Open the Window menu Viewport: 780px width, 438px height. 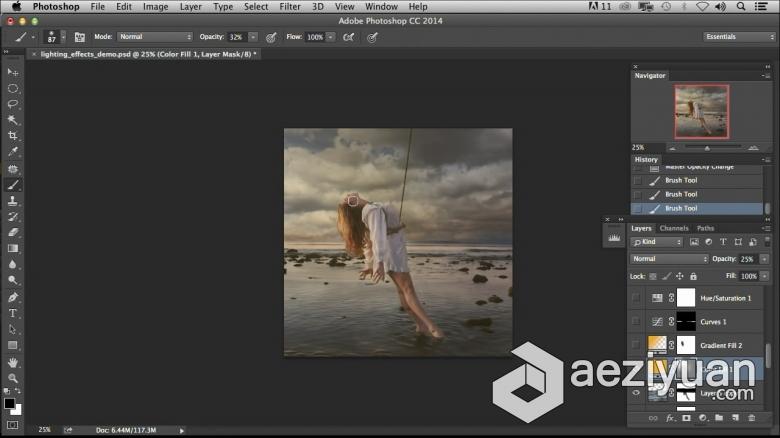[381, 6]
